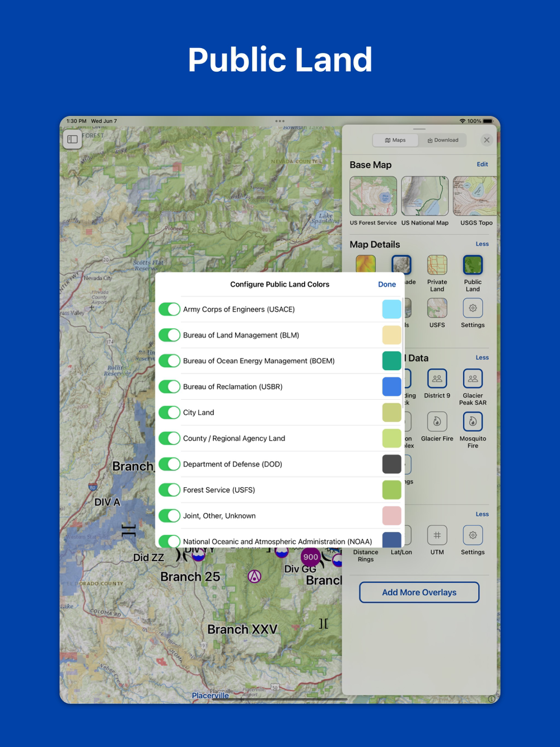The width and height of the screenshot is (560, 747).
Task: Tap the Branch 25 map label
Action: click(x=190, y=577)
